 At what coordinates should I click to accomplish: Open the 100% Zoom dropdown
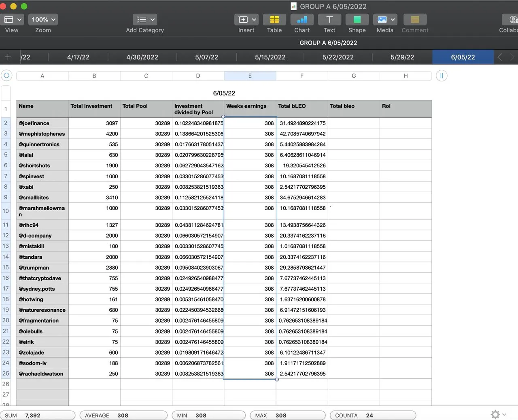click(x=43, y=19)
